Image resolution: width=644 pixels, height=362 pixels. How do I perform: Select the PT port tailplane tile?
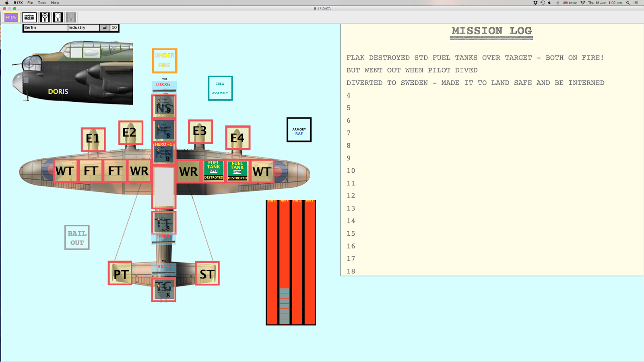[x=120, y=274]
